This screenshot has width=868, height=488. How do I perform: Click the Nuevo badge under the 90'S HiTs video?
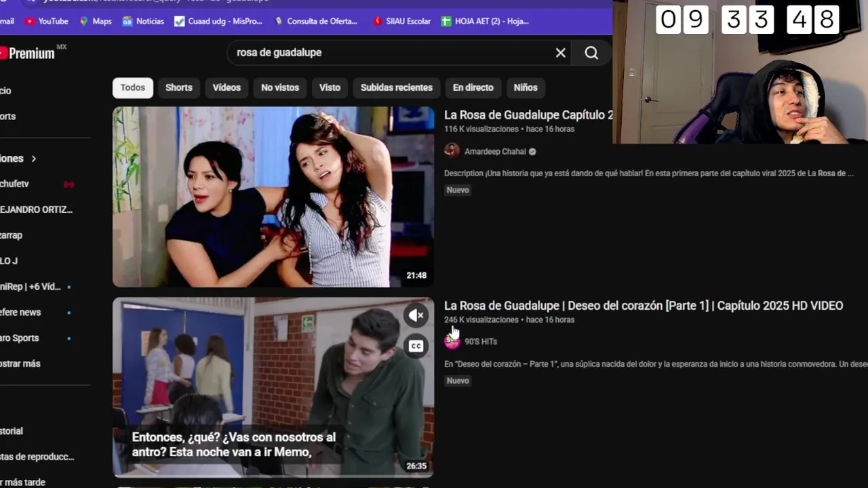point(458,381)
